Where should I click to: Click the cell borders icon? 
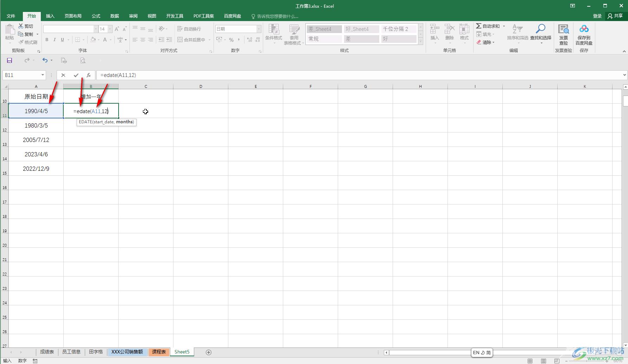tap(78, 40)
